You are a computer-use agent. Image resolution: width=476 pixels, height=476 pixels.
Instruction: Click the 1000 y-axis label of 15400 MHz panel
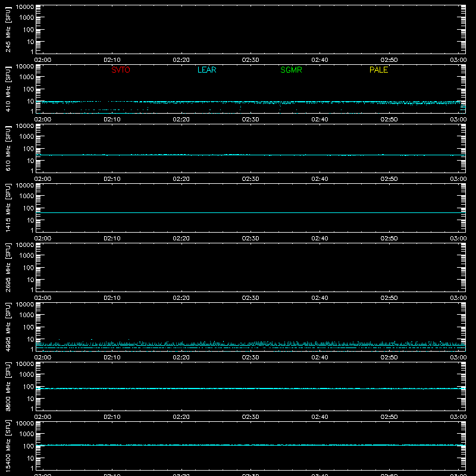coord(27,434)
